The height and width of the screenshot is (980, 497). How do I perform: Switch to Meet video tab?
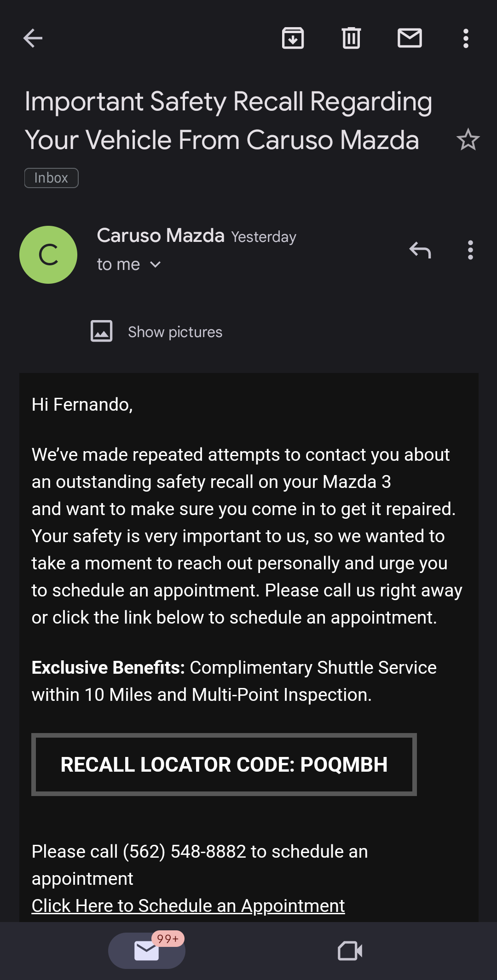pos(350,951)
